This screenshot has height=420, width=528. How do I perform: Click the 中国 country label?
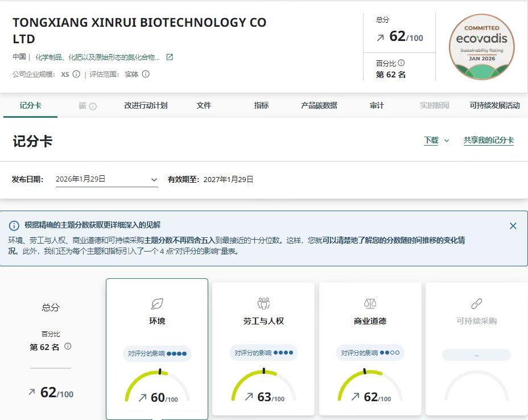19,57
